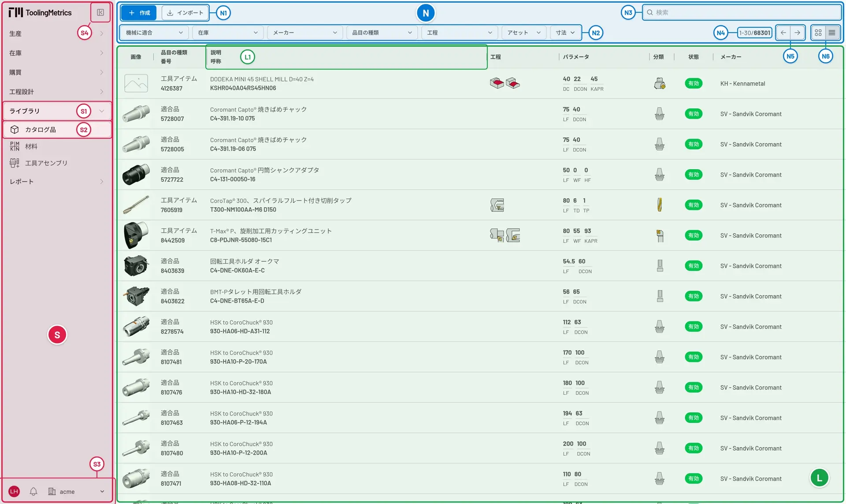Screen dimensions: 846x504
Task: Go to previous page arrow
Action: point(783,33)
